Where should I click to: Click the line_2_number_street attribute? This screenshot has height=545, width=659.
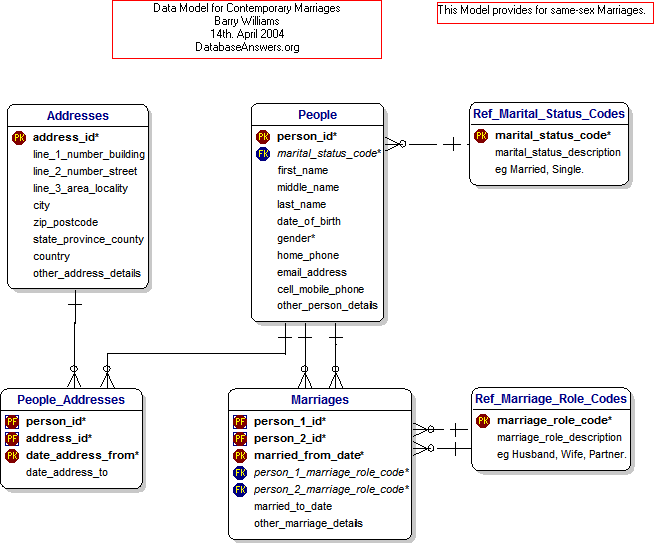85,171
